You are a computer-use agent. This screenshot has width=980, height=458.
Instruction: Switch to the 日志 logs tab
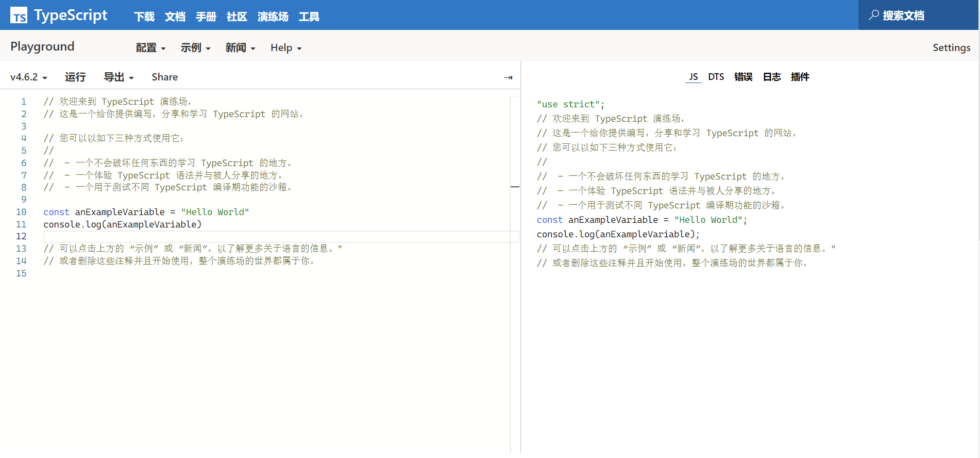772,77
